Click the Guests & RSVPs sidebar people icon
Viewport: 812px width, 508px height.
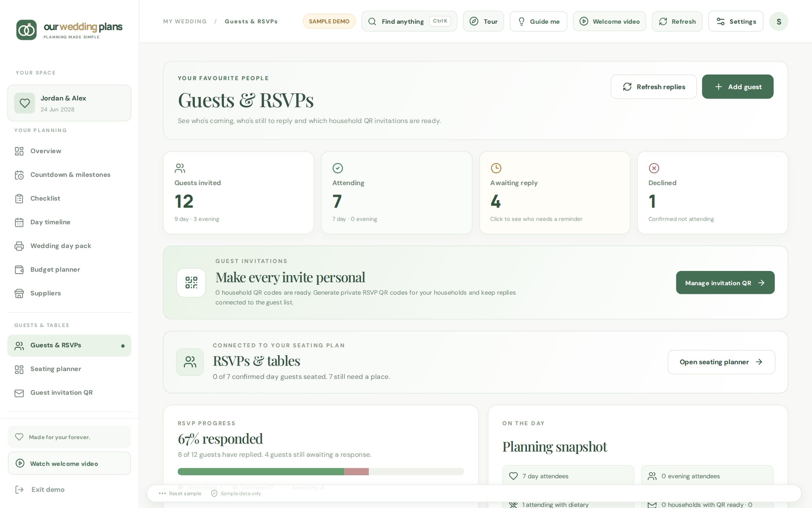coord(19,345)
